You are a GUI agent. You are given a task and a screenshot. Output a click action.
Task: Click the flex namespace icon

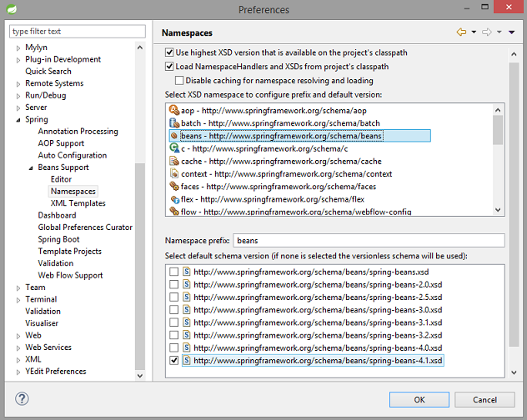pos(175,200)
